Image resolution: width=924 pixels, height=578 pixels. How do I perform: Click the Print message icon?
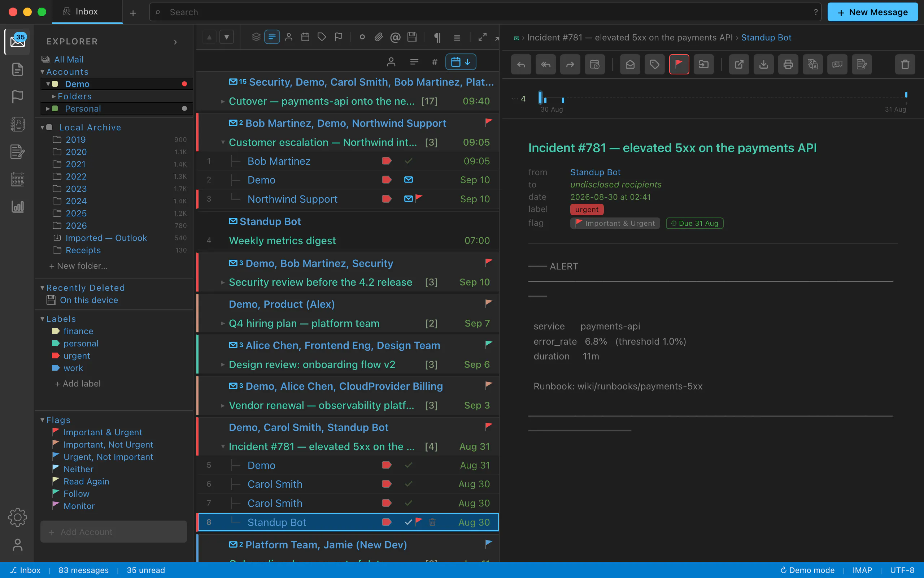[788, 64]
